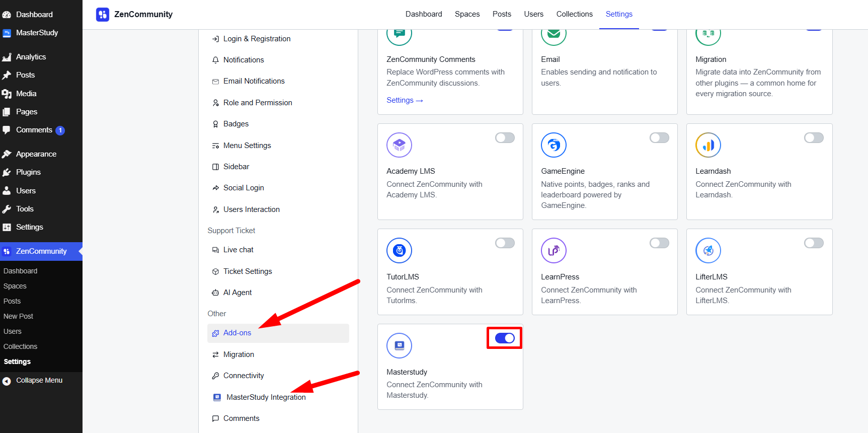Click the LifterLMS add-on icon

point(708,250)
